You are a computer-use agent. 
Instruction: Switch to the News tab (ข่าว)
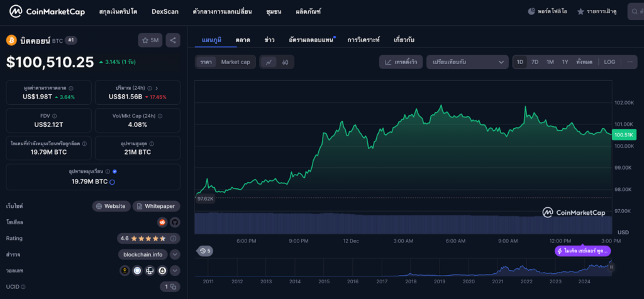click(269, 40)
